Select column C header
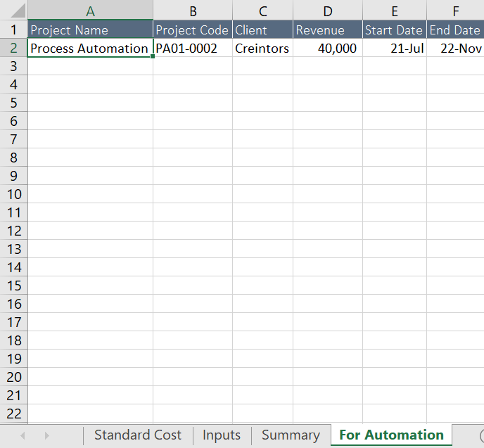484x448 pixels. [262, 10]
